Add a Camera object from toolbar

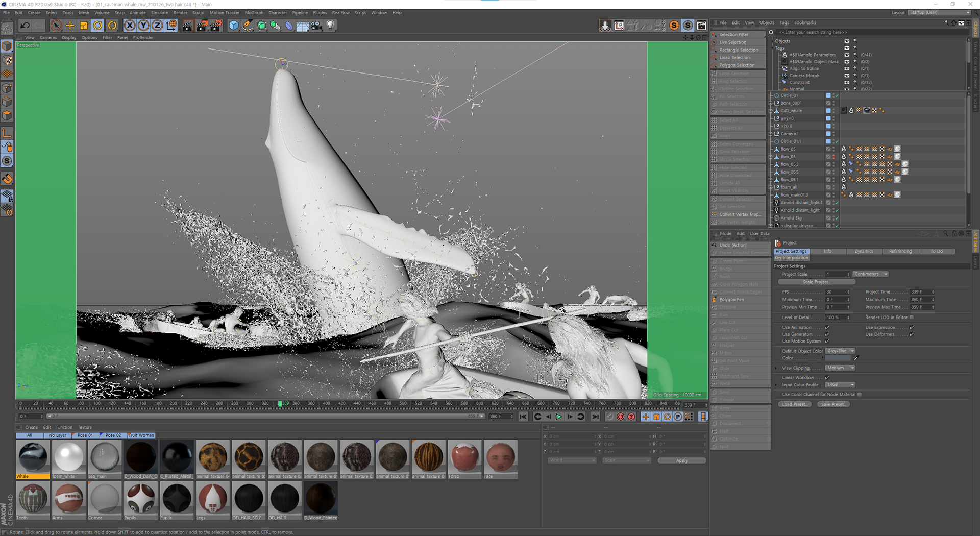[x=316, y=26]
